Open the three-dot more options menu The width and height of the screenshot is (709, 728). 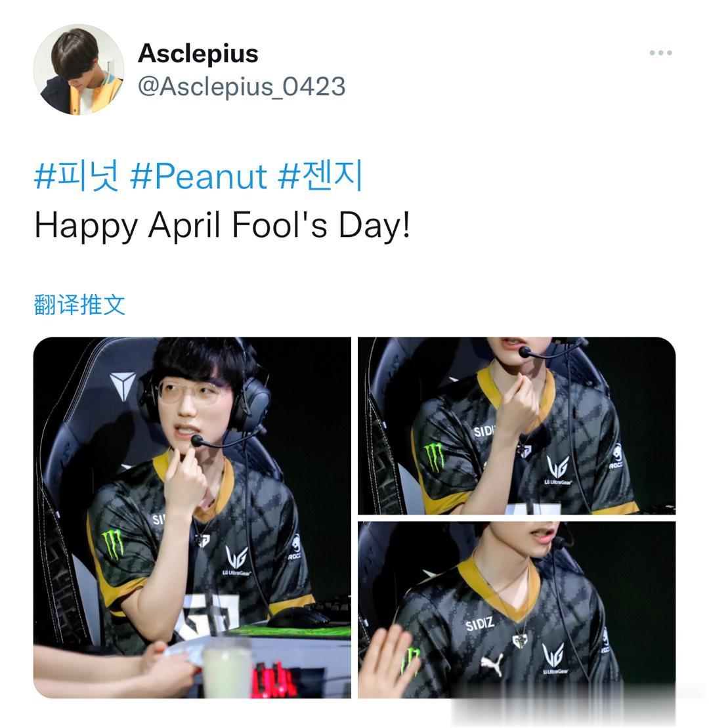coord(660,53)
